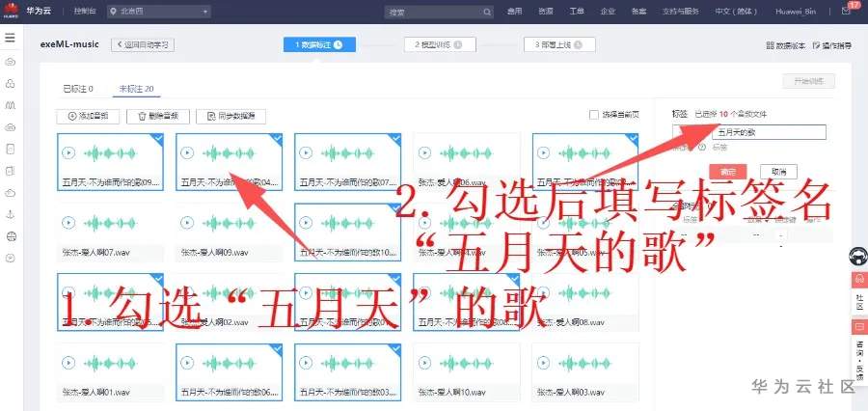Screen dimensions: 868x411
Task: Open the 资源 menu in the top bar
Action: coord(545,12)
